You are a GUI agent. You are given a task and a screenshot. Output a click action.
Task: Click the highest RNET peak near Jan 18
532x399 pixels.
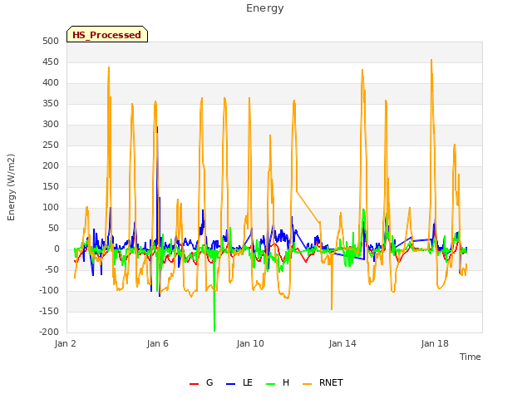click(431, 61)
